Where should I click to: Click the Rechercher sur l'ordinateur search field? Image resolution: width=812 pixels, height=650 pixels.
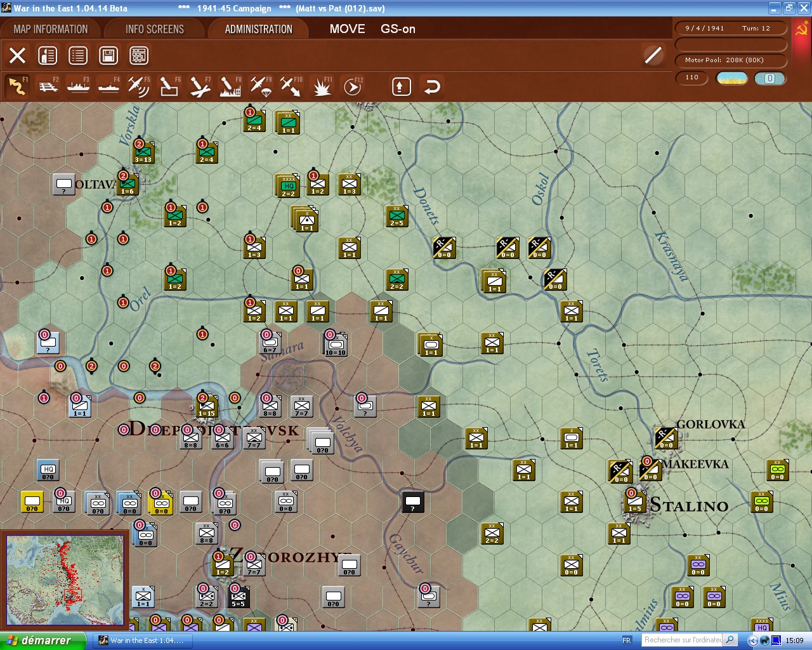(x=683, y=640)
